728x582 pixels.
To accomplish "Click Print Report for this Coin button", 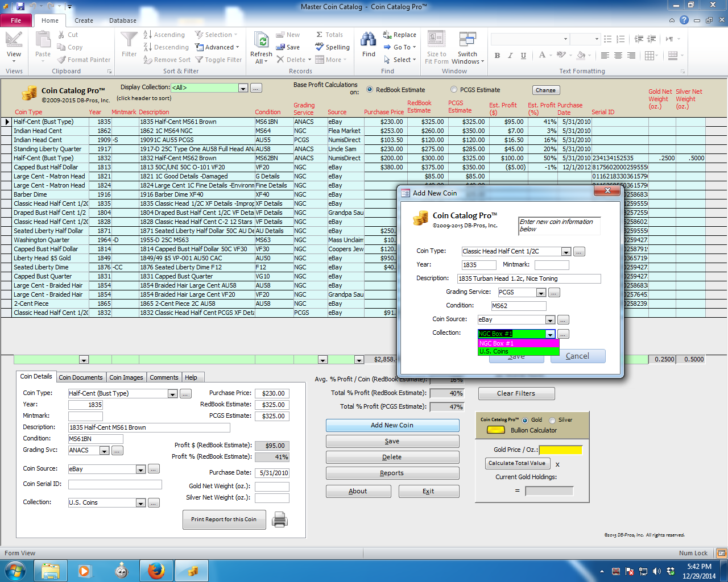I will tap(224, 519).
